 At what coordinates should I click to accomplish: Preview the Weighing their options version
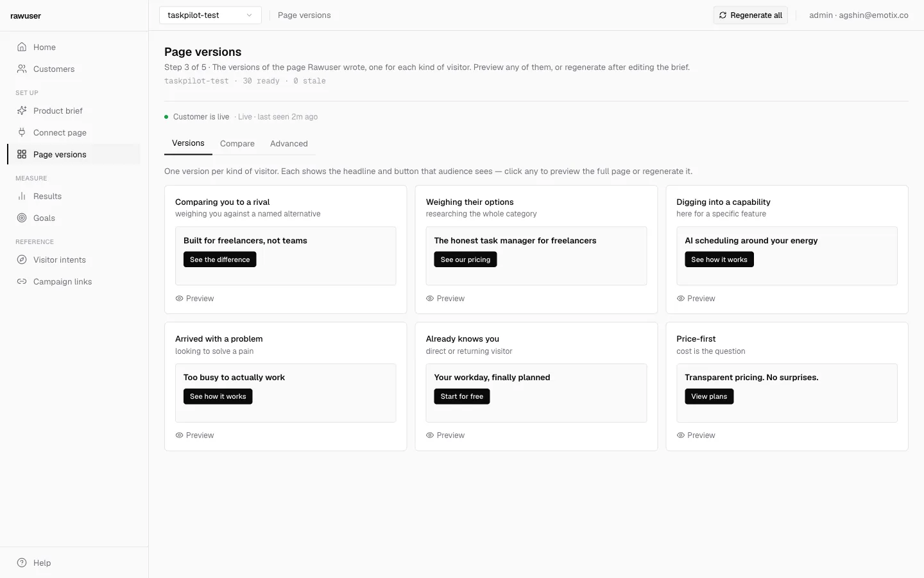coord(445,299)
